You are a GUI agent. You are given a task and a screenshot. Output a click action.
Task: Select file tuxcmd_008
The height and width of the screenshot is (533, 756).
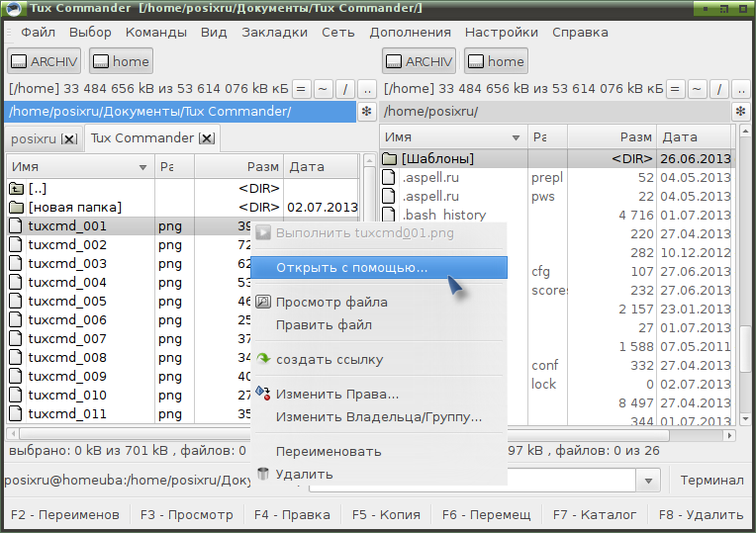coord(130,358)
